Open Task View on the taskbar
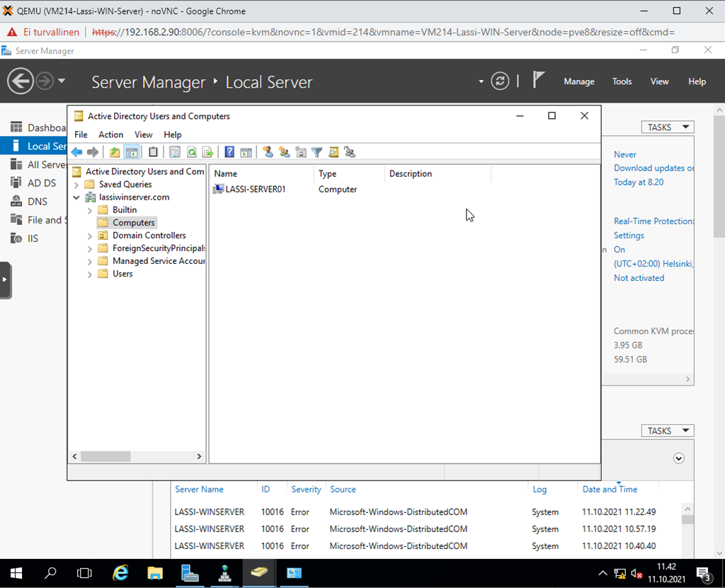The height and width of the screenshot is (588, 725). coord(84,573)
